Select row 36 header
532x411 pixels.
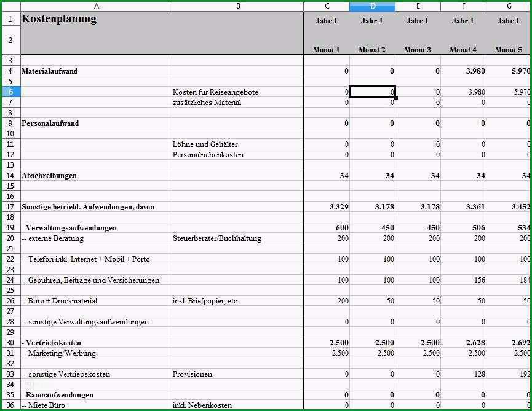(x=10, y=405)
